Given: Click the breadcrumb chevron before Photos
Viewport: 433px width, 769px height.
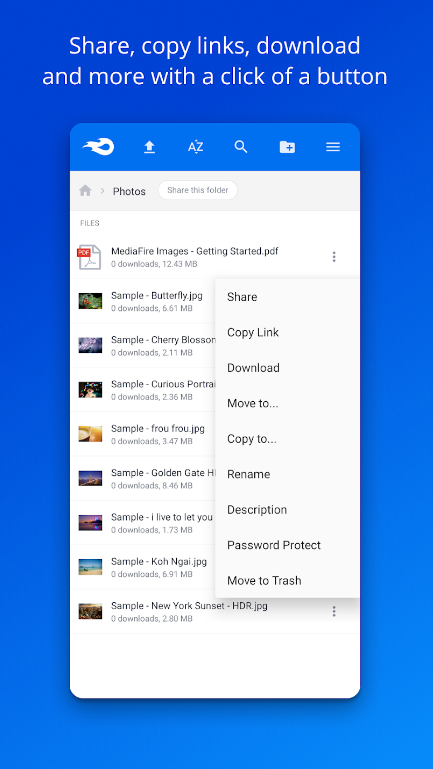Looking at the screenshot, I should click(x=102, y=191).
